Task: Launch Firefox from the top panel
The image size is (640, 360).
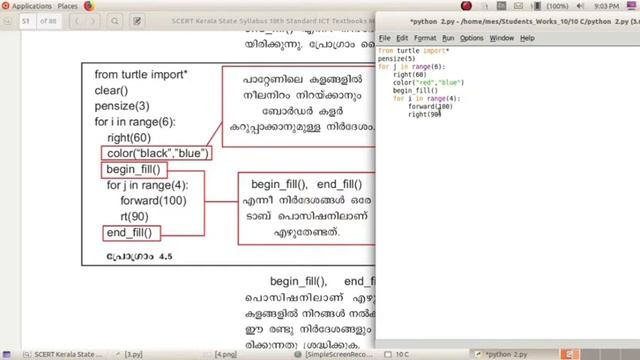Action: (x=89, y=6)
